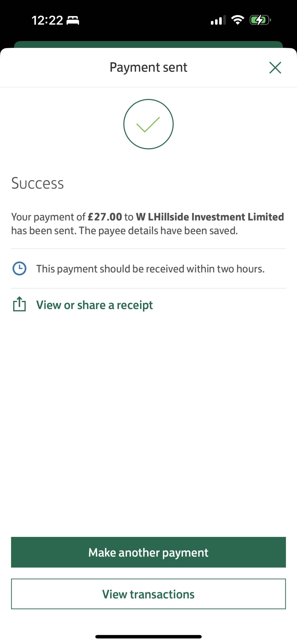Tap the sleep focus bed icon

tap(73, 20)
